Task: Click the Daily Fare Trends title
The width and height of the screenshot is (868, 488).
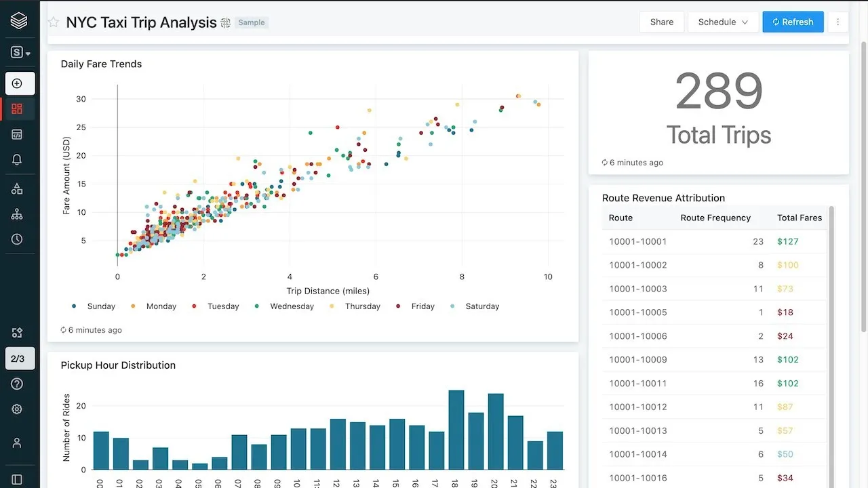Action: point(101,64)
